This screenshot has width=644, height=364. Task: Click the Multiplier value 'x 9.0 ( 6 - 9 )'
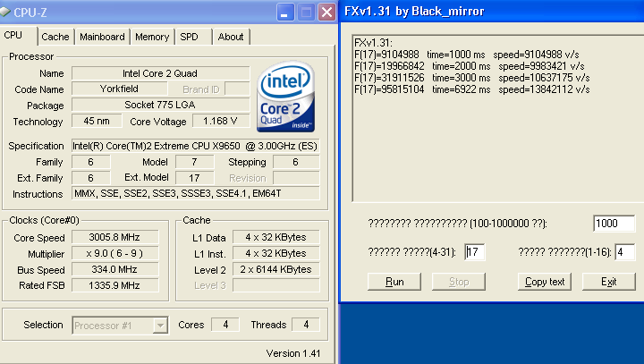pyautogui.click(x=115, y=253)
